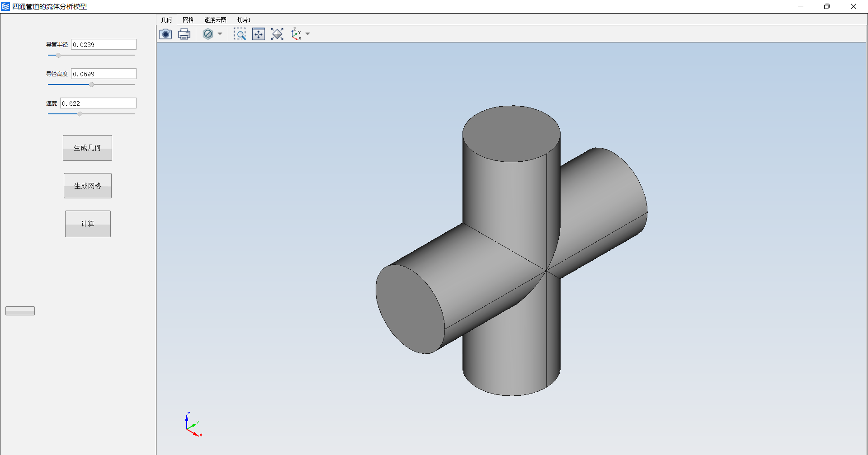Click the 生成几何 button
The width and height of the screenshot is (868, 455).
pyautogui.click(x=87, y=148)
